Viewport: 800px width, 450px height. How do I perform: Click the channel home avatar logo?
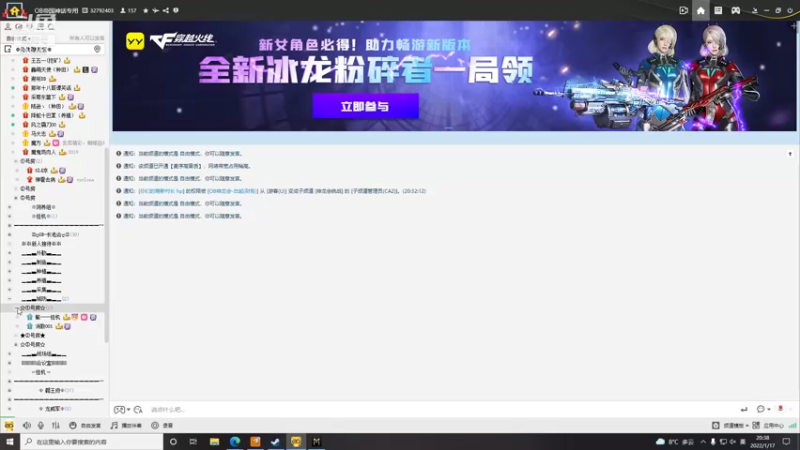coord(14,10)
